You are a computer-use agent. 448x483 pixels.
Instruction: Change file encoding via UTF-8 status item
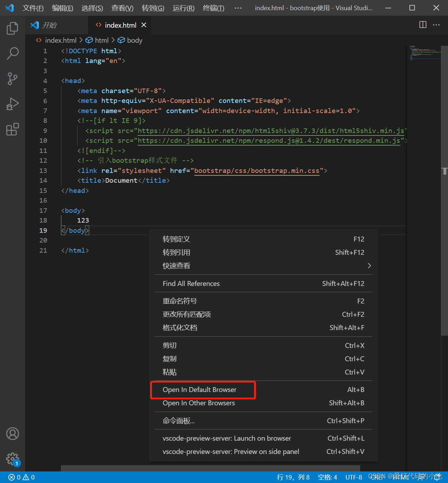click(x=353, y=477)
